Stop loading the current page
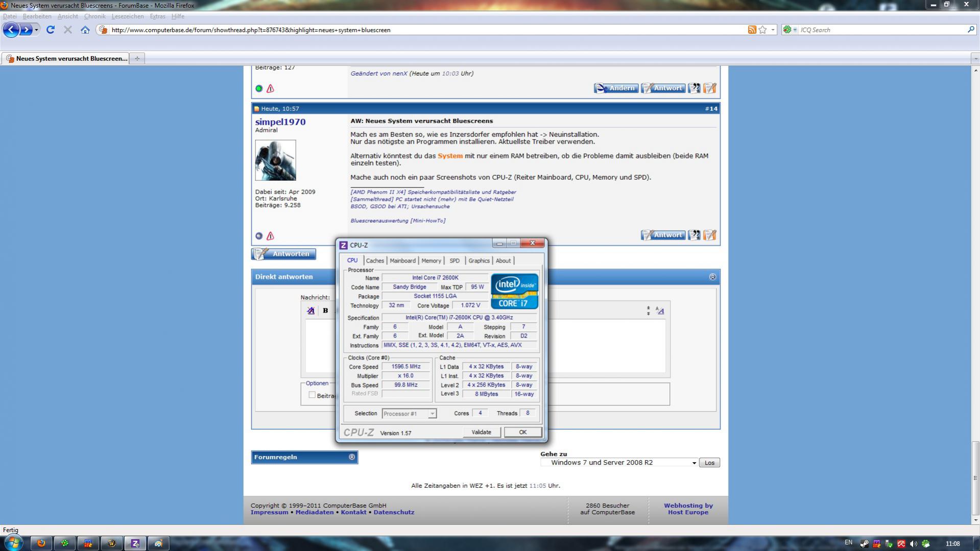The width and height of the screenshot is (980, 551). tap(67, 30)
